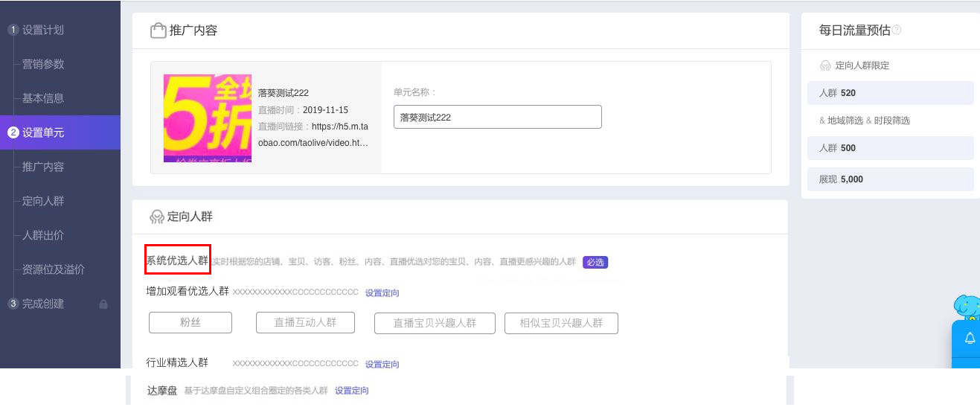Click the 人群 520 estimate row
Image resolution: width=980 pixels, height=413 pixels.
[x=891, y=93]
